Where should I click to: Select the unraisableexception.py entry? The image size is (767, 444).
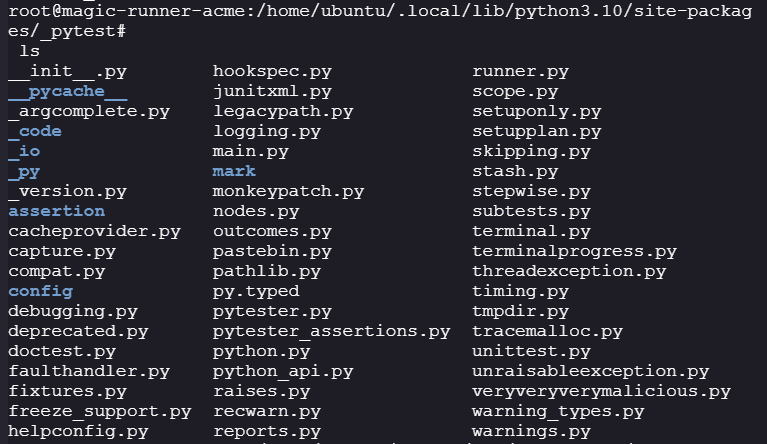[590, 371]
